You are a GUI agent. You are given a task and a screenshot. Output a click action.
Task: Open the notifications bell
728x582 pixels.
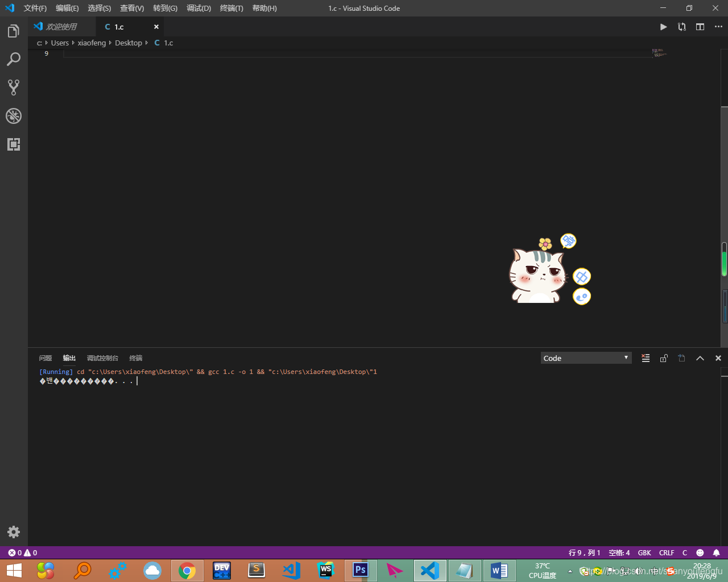tap(717, 552)
